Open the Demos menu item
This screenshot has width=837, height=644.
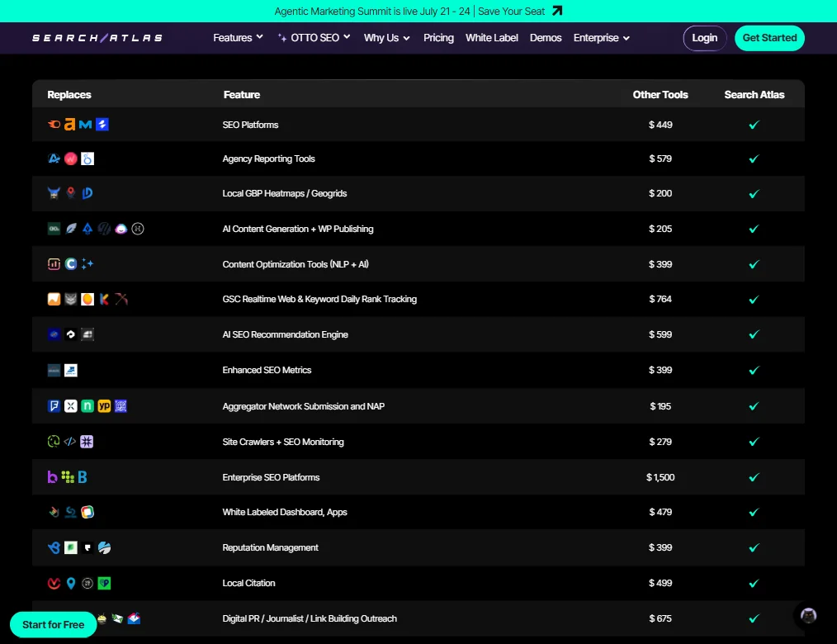pos(546,37)
